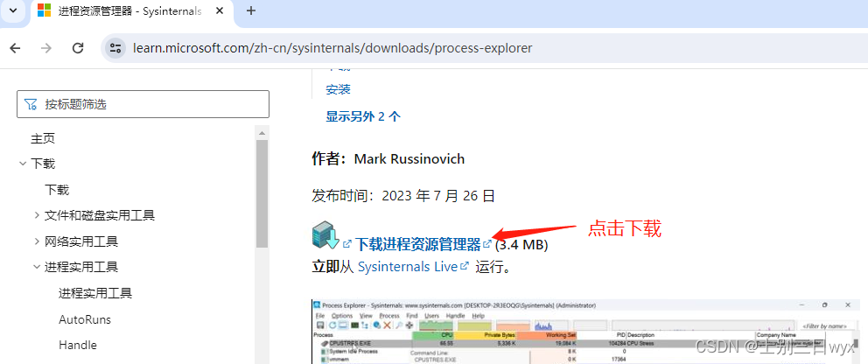
Task: Reload the current page
Action: (x=78, y=48)
